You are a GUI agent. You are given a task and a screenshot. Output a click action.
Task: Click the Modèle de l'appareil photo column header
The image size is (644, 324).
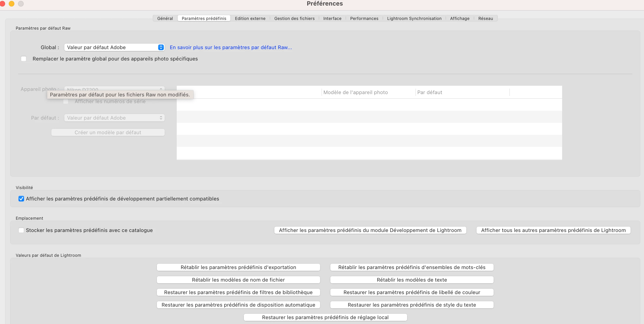pyautogui.click(x=355, y=92)
